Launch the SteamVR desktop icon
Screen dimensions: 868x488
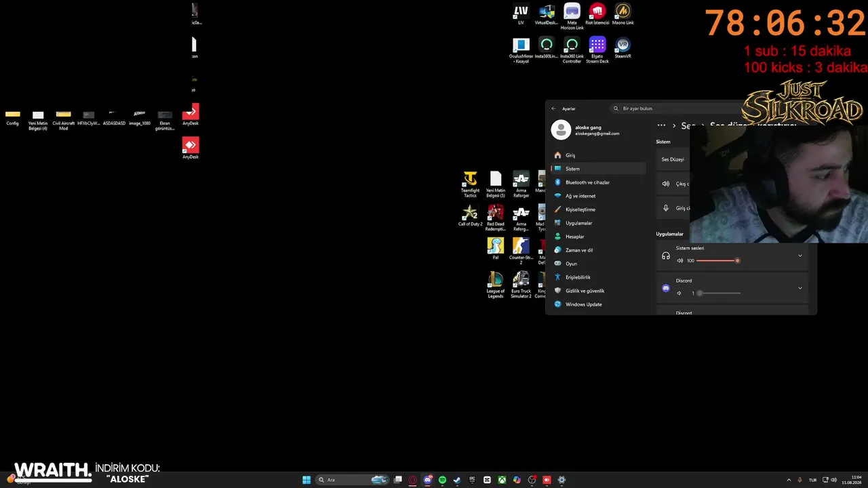point(623,49)
